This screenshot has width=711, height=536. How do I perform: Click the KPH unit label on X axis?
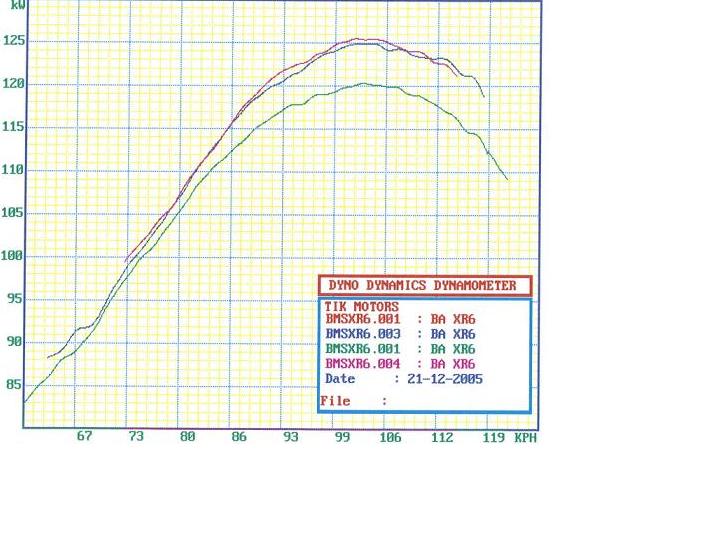pyautogui.click(x=524, y=438)
